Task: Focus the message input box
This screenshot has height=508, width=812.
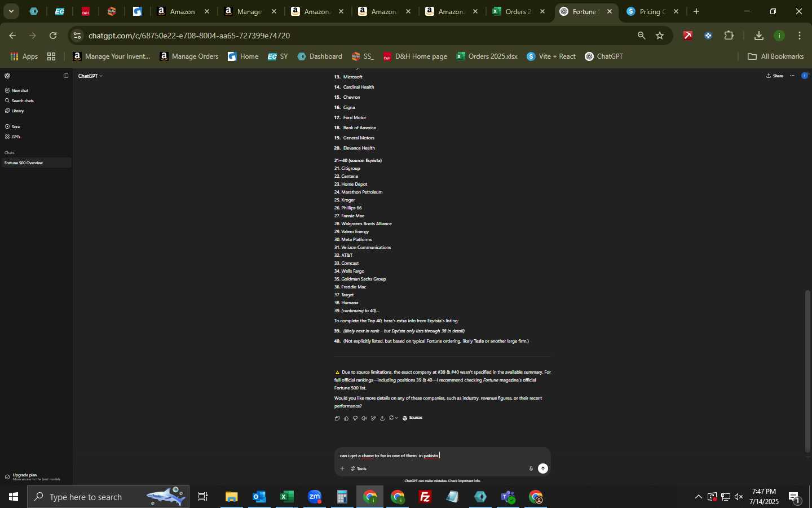Action: [x=442, y=456]
